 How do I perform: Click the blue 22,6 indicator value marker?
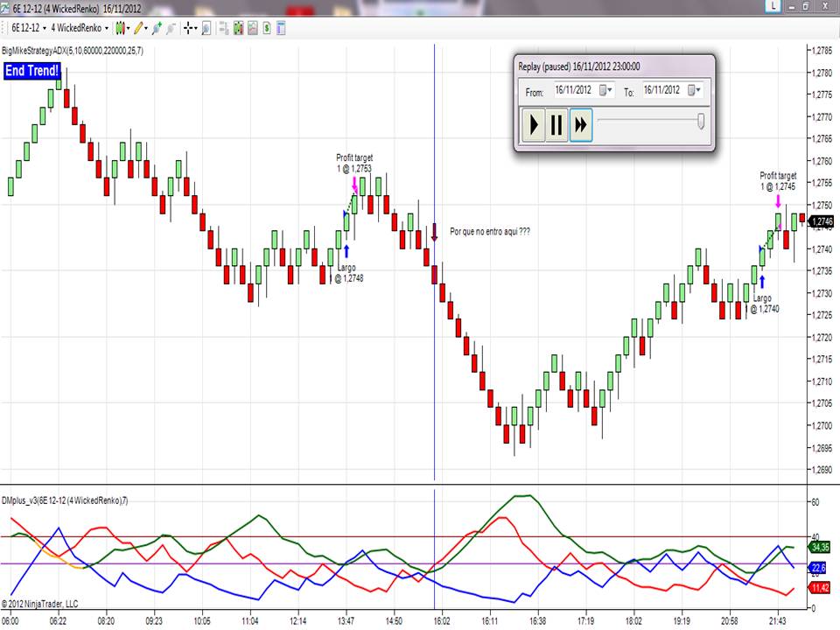point(818,567)
